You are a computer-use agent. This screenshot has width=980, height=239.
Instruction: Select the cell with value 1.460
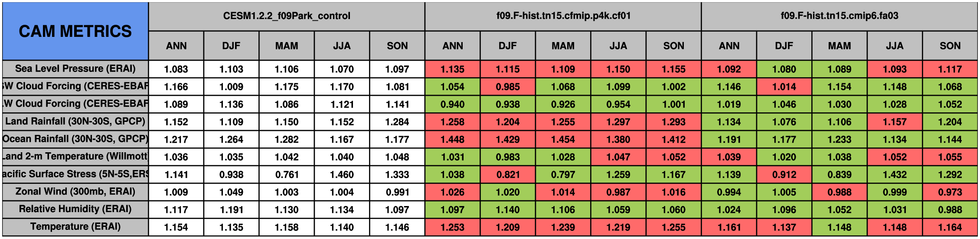pyautogui.click(x=342, y=174)
